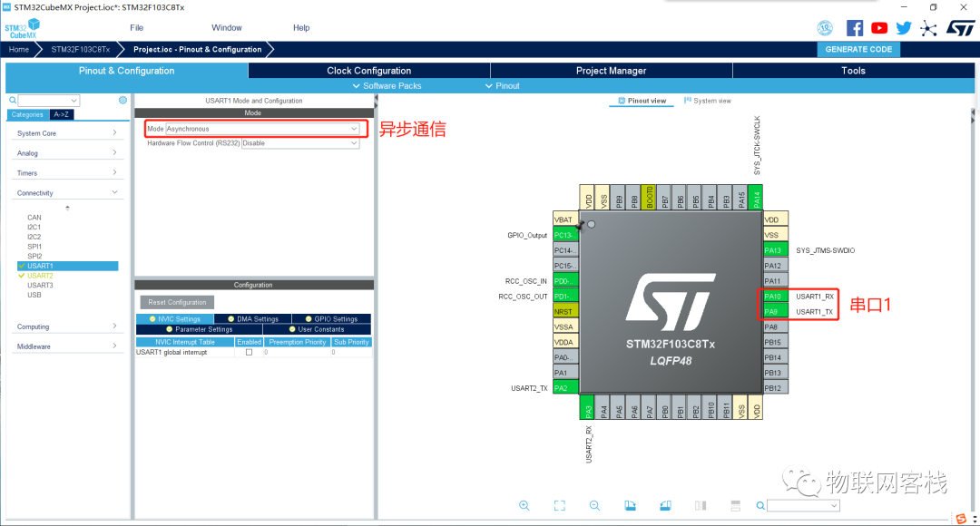980x526 pixels.
Task: Click the Sogou input method tray icon
Action: coord(961,519)
